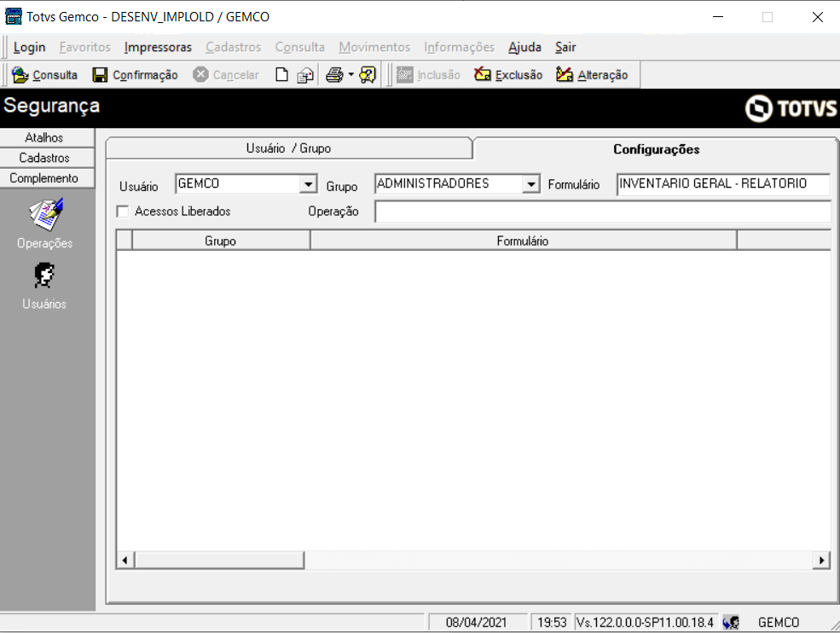Minimize the Totvs Gemco window
840x633 pixels.
coord(718,16)
